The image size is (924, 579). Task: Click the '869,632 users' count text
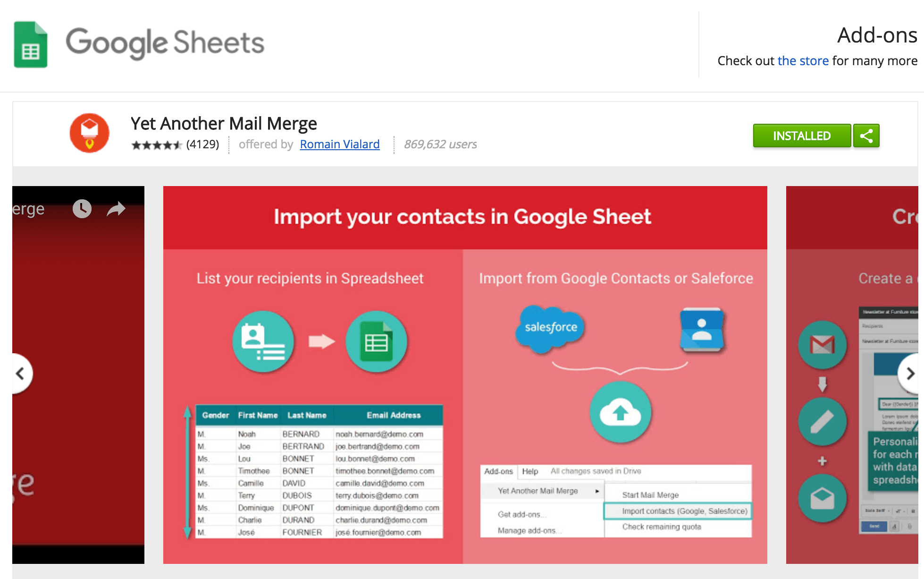[440, 144]
